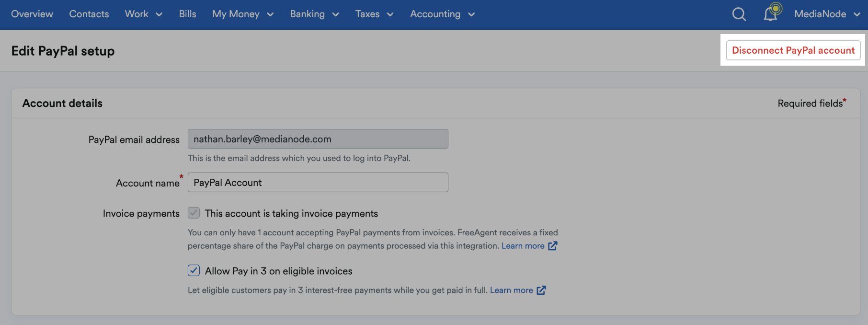
Task: Click the invoice payments checkbox
Action: (x=194, y=213)
